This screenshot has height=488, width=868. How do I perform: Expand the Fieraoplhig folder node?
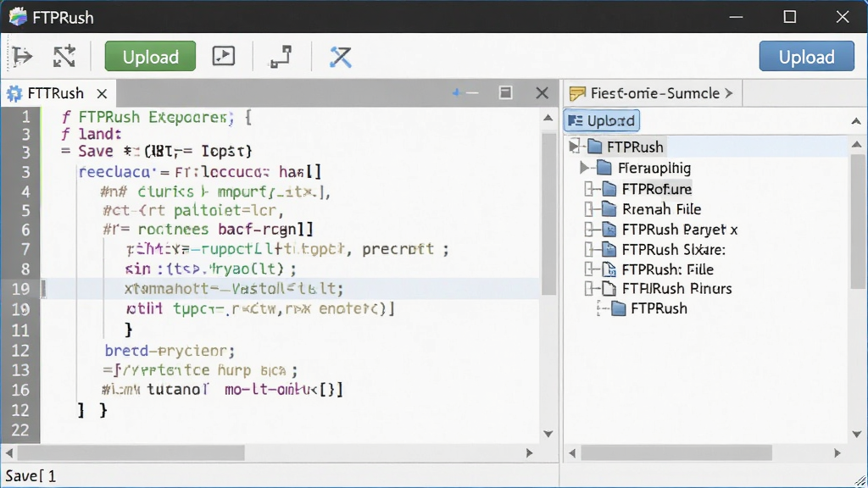[x=584, y=167]
